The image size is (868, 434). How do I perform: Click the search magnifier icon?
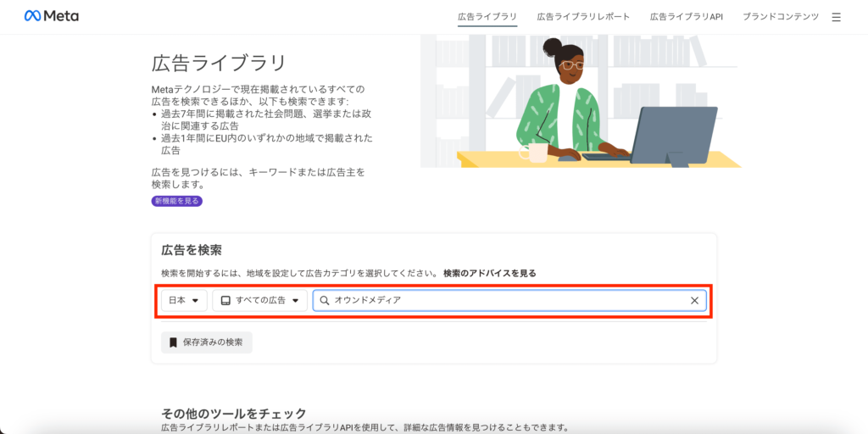(325, 301)
